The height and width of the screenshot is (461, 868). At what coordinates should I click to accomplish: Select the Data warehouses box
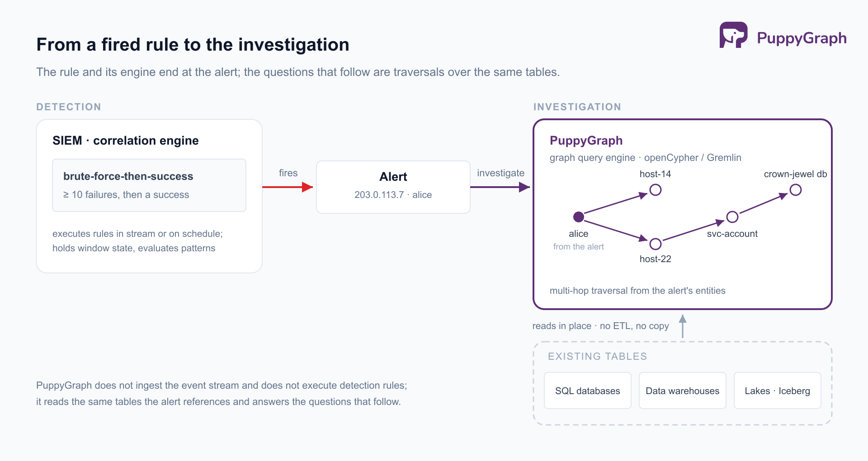[683, 390]
